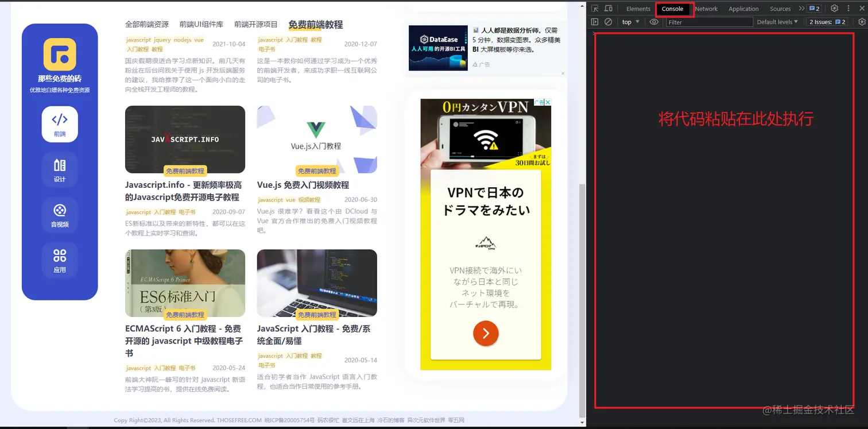Open the 设计 section in the sidebar
The image size is (868, 429).
pyautogui.click(x=60, y=169)
